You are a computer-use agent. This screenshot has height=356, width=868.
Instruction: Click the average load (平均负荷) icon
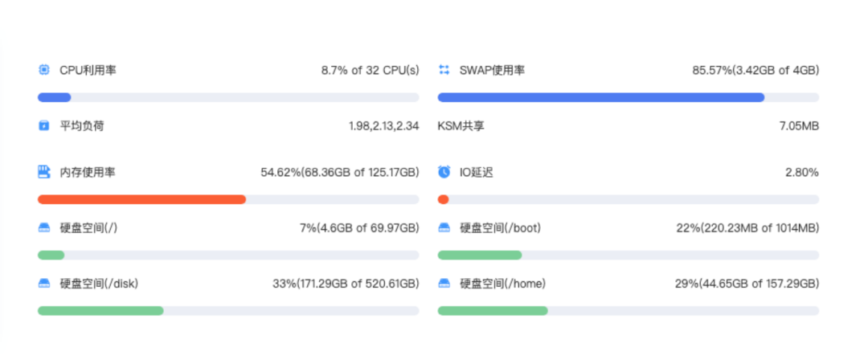pos(43,126)
